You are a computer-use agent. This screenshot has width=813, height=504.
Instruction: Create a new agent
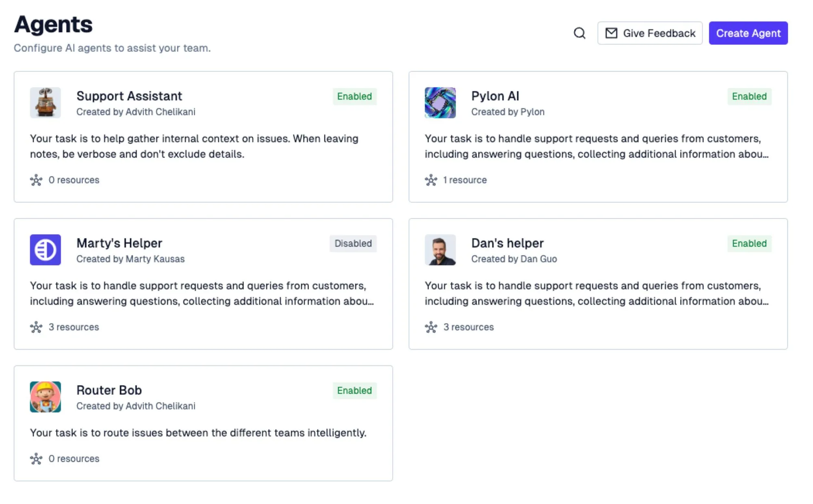[748, 33]
